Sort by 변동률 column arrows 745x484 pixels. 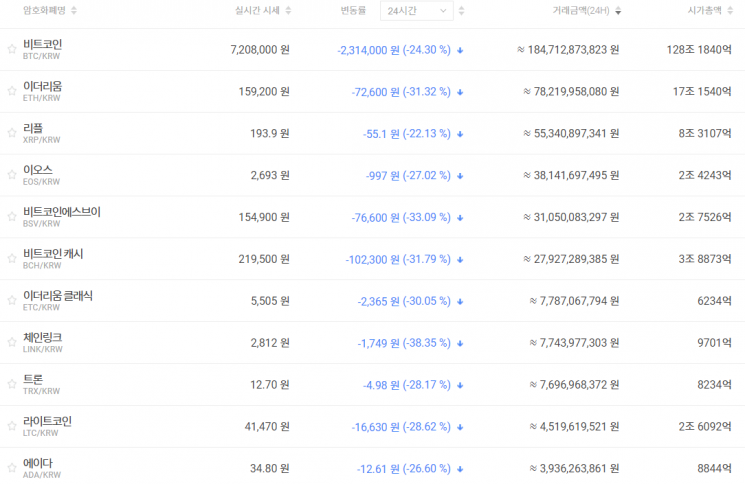coord(461,10)
